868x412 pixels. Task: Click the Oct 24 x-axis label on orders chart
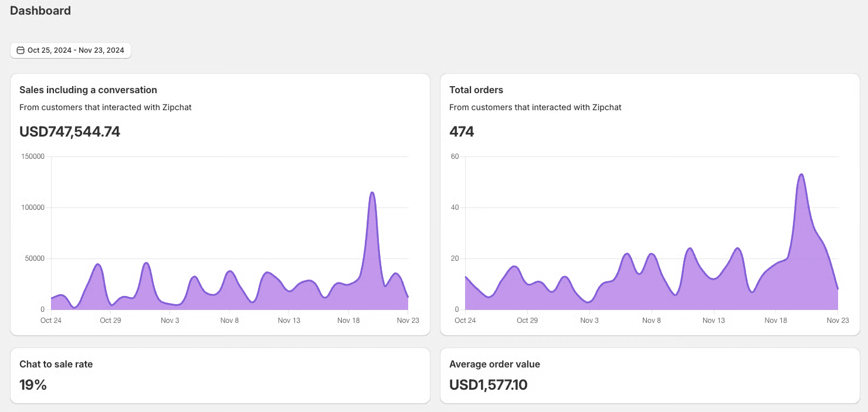(x=465, y=321)
